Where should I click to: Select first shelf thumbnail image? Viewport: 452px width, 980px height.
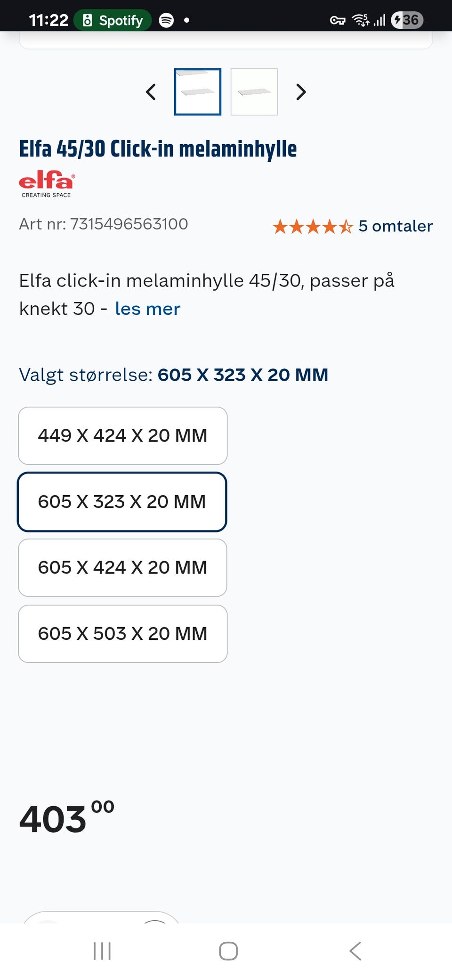198,92
